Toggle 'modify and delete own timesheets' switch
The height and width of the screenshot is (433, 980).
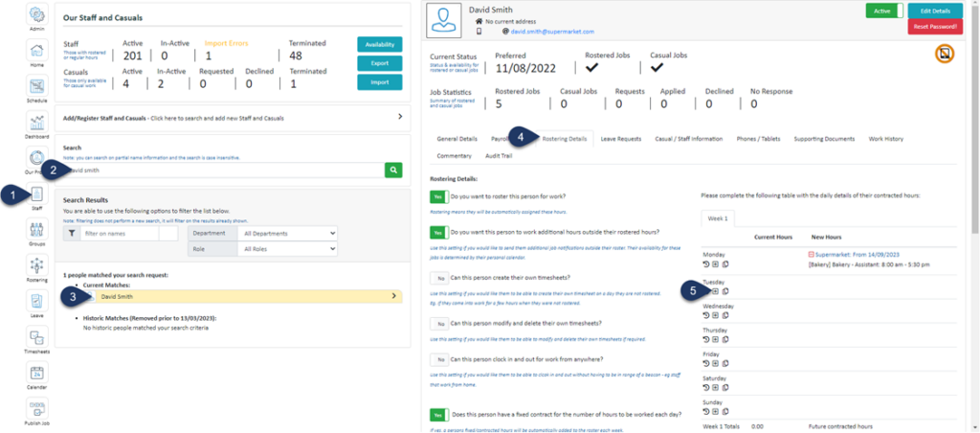click(439, 324)
